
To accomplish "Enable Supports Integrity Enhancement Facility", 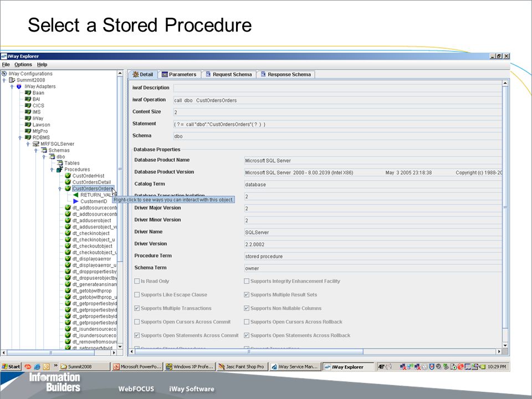I will 247,282.
